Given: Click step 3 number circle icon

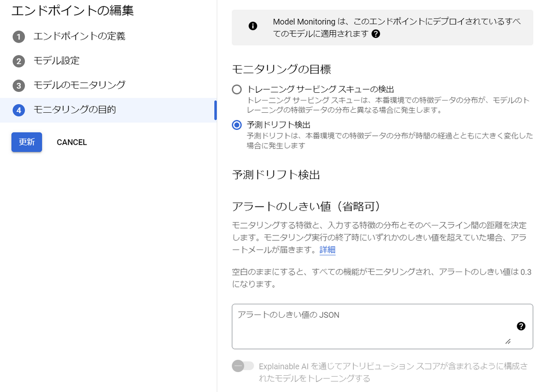Looking at the screenshot, I should [19, 86].
